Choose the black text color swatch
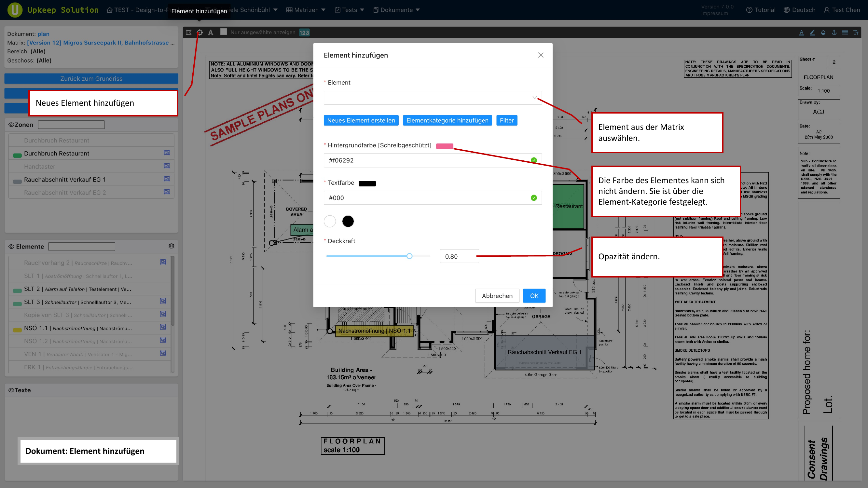 point(348,221)
